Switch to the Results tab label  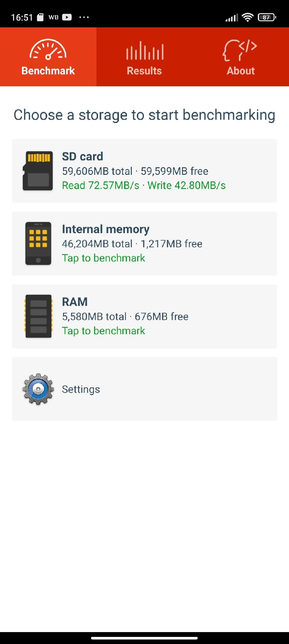click(144, 71)
